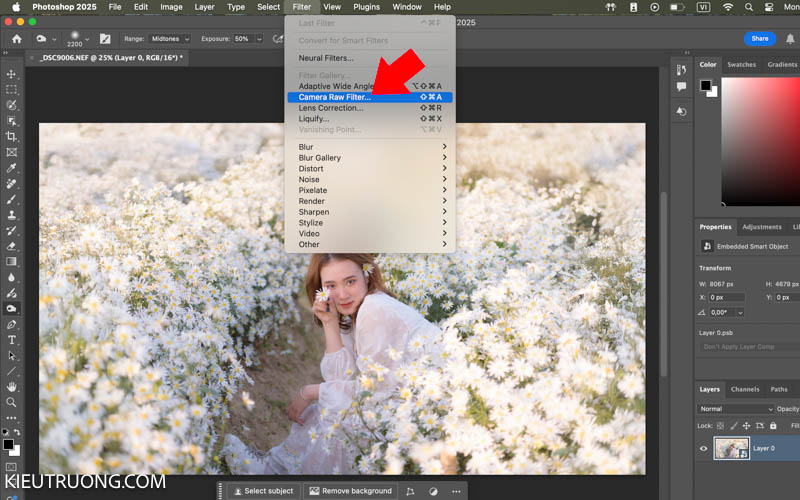Select the Burn tool in toolbar
Screen dimensions: 800x500
[11, 309]
